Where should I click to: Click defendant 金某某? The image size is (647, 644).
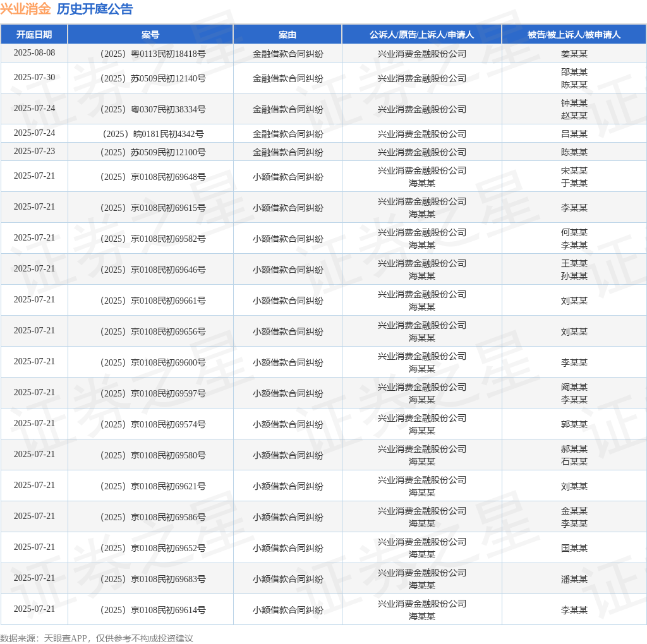(x=574, y=510)
